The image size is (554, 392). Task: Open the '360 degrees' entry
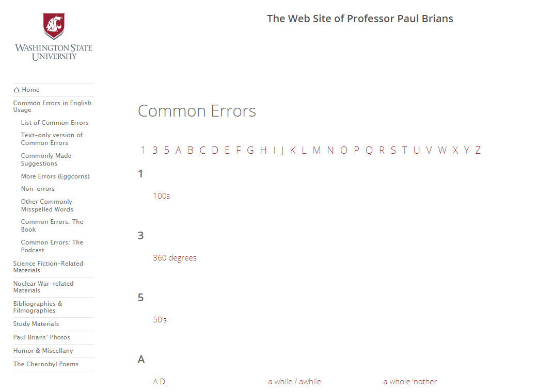(x=175, y=258)
